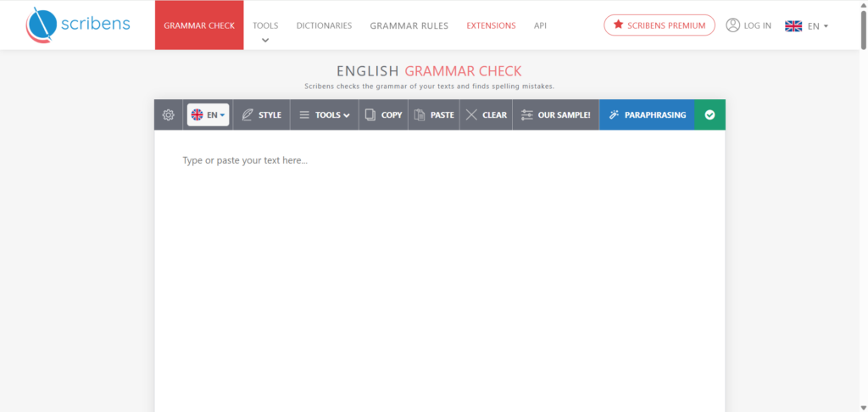Image resolution: width=868 pixels, height=412 pixels.
Task: Click the Scribens logo
Action: (x=78, y=25)
